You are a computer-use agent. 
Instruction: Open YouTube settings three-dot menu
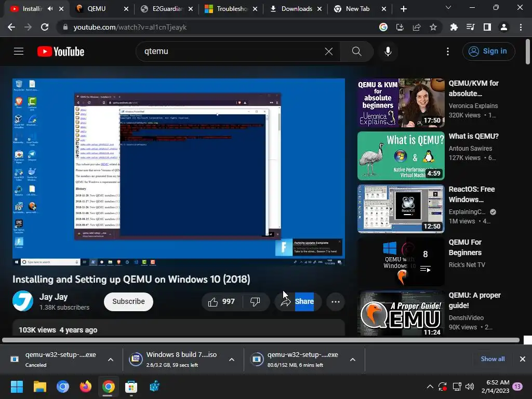point(448,51)
